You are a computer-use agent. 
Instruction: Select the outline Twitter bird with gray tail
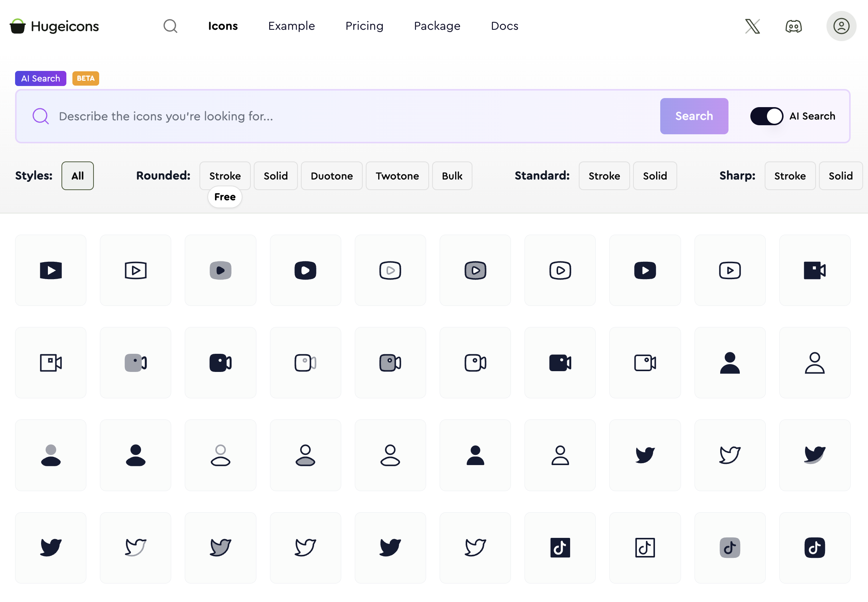tap(136, 548)
